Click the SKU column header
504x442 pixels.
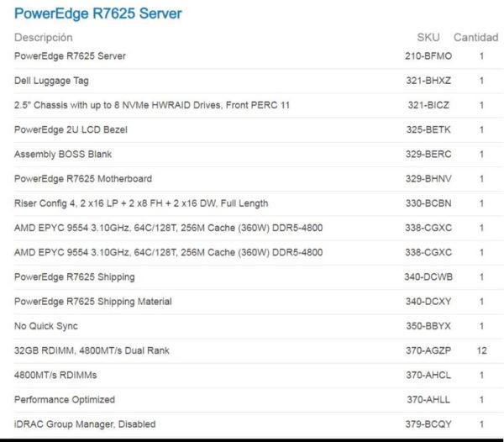pyautogui.click(x=428, y=38)
